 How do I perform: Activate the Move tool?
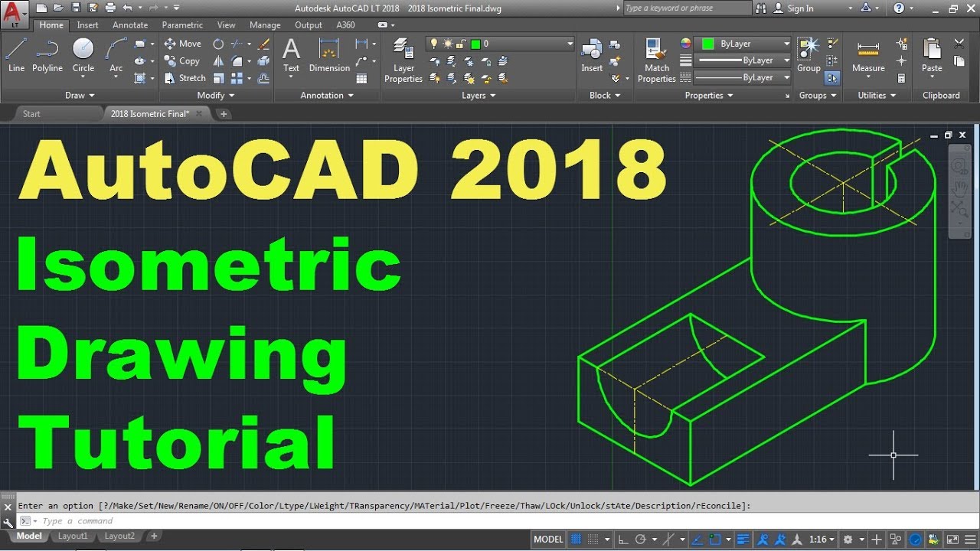pos(182,44)
